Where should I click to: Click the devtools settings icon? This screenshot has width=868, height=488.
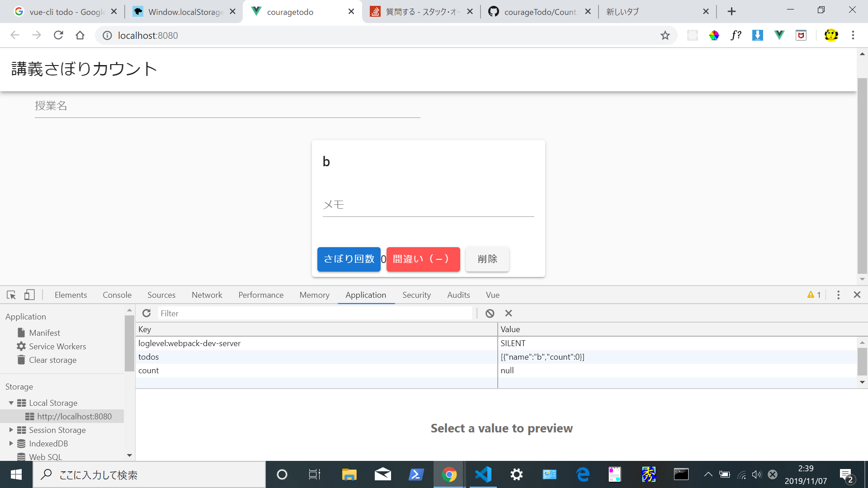tap(838, 294)
